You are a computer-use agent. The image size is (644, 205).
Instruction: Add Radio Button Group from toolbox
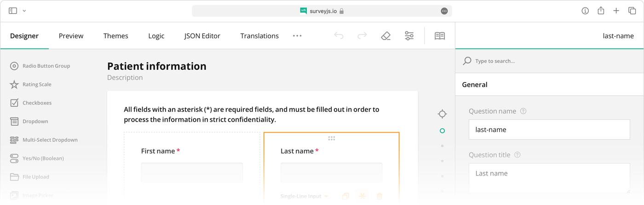46,66
